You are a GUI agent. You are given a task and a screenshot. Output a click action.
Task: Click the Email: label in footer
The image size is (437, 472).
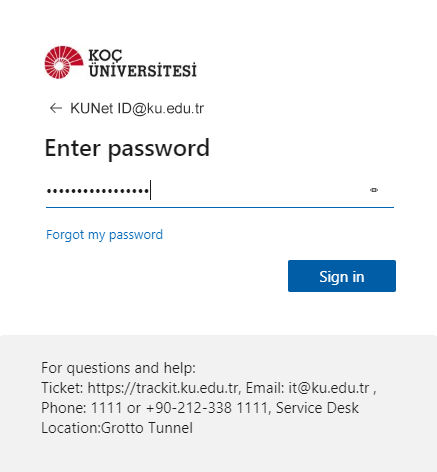tap(265, 388)
